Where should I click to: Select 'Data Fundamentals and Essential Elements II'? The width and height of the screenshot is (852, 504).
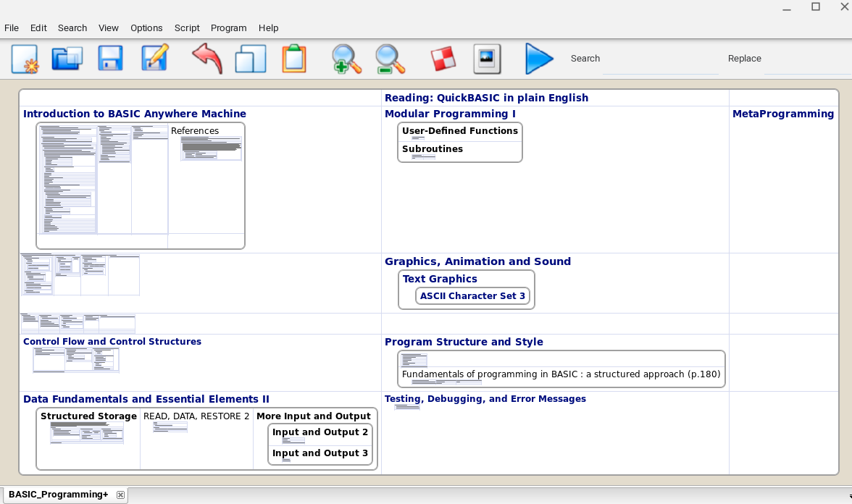click(x=146, y=399)
